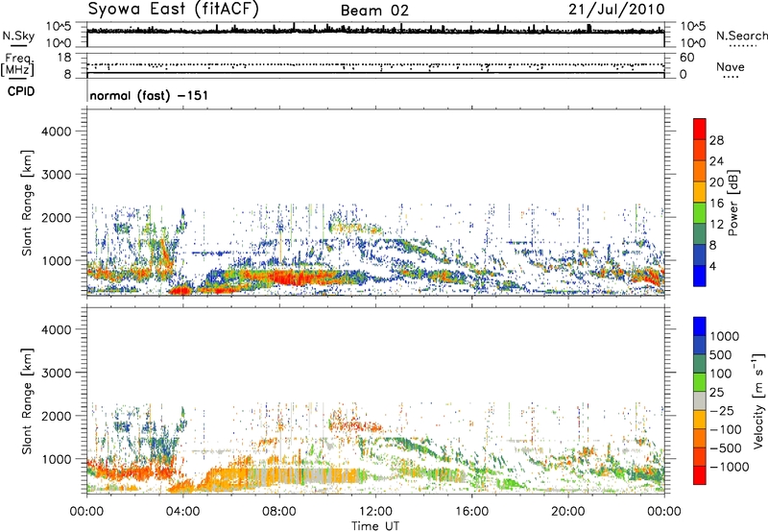This screenshot has width=768, height=532.
Task: Click the "60" tick on the Nave axis
Action: pyautogui.click(x=686, y=58)
